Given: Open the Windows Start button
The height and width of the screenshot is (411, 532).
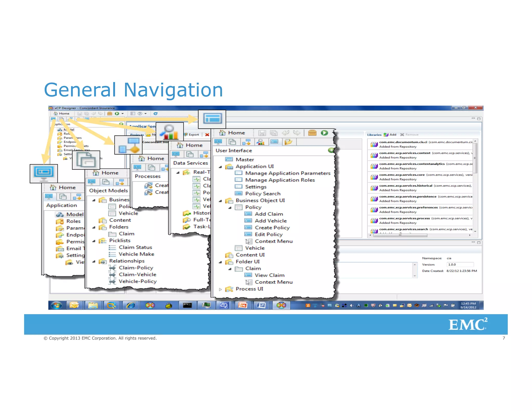Looking at the screenshot, I should point(56,306).
